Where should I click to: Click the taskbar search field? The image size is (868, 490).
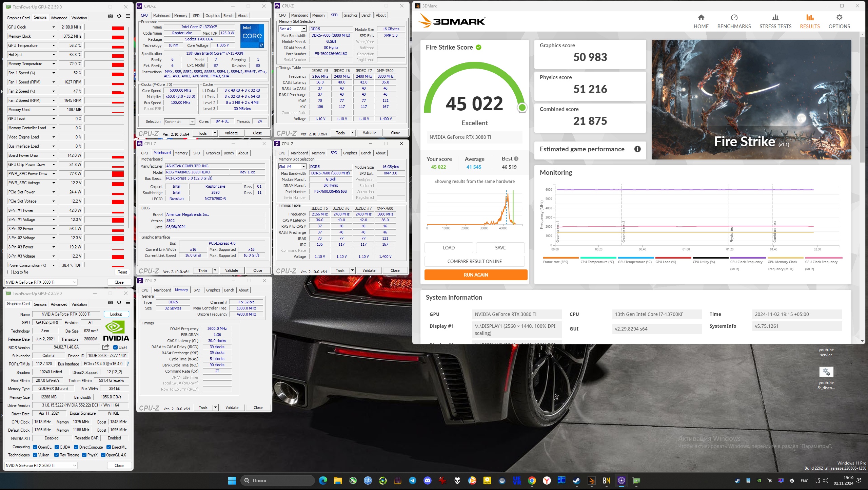(277, 480)
